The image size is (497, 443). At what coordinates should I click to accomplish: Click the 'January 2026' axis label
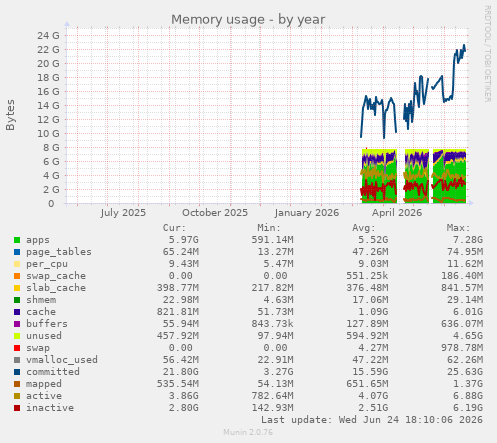click(x=307, y=213)
